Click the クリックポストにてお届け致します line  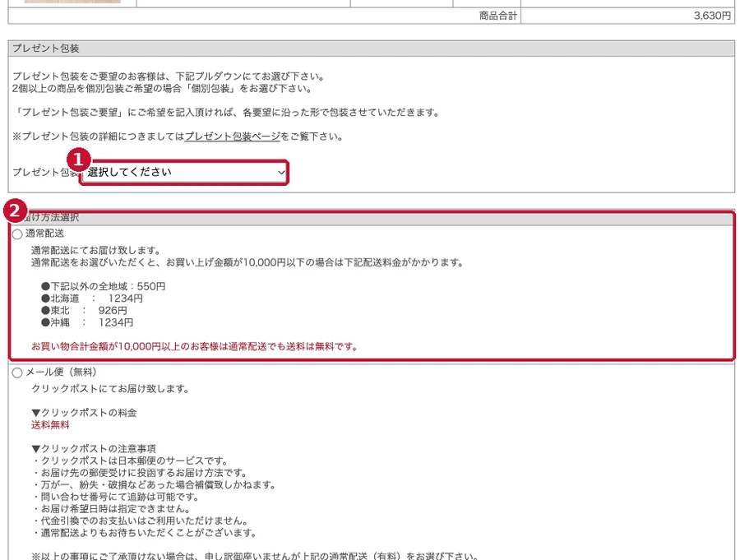110,389
